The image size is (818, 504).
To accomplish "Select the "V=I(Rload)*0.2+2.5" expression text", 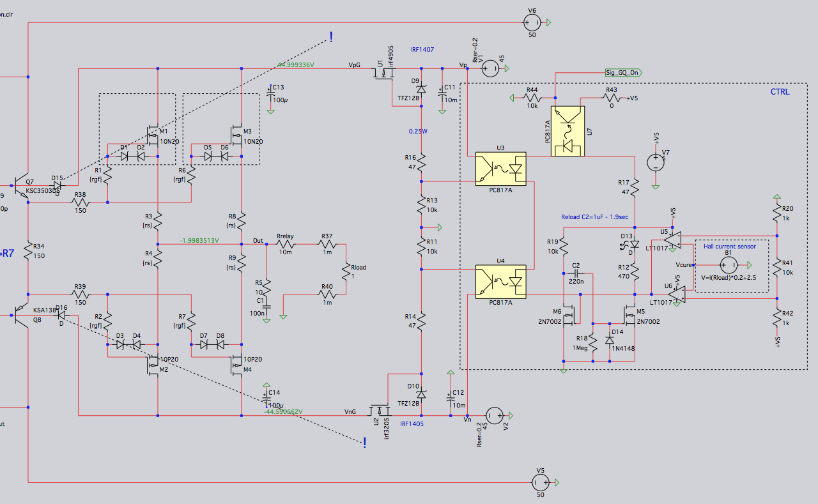I will pos(729,278).
